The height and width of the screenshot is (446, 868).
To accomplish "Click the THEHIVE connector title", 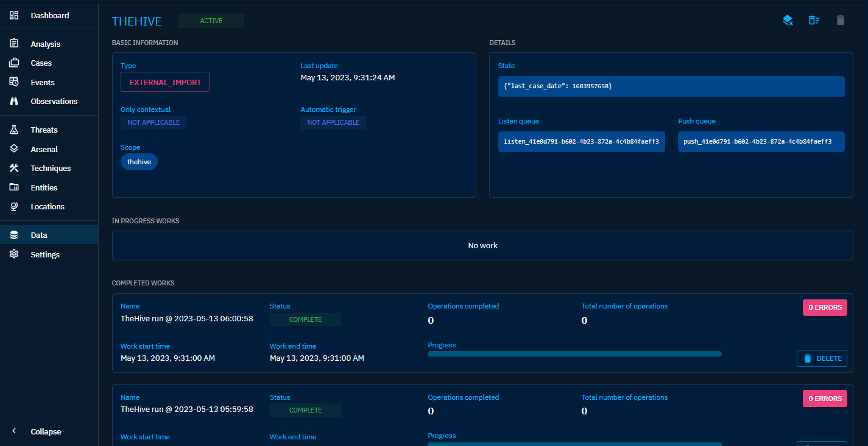I will pyautogui.click(x=137, y=21).
